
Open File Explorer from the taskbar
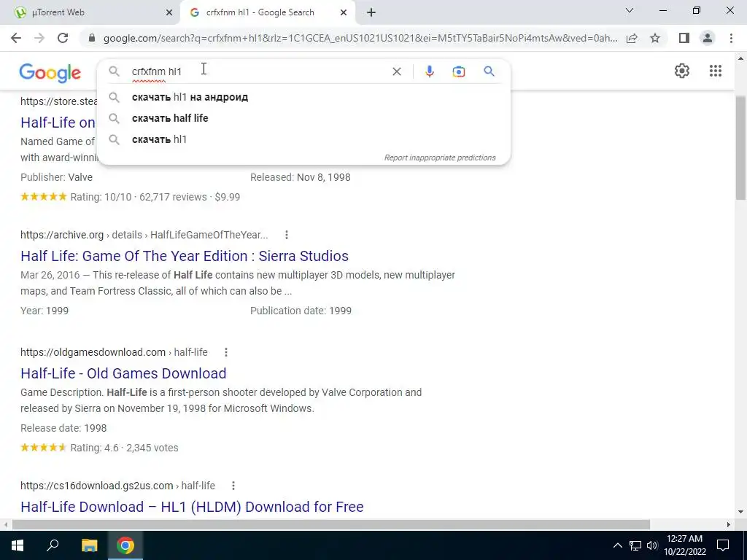(89, 545)
